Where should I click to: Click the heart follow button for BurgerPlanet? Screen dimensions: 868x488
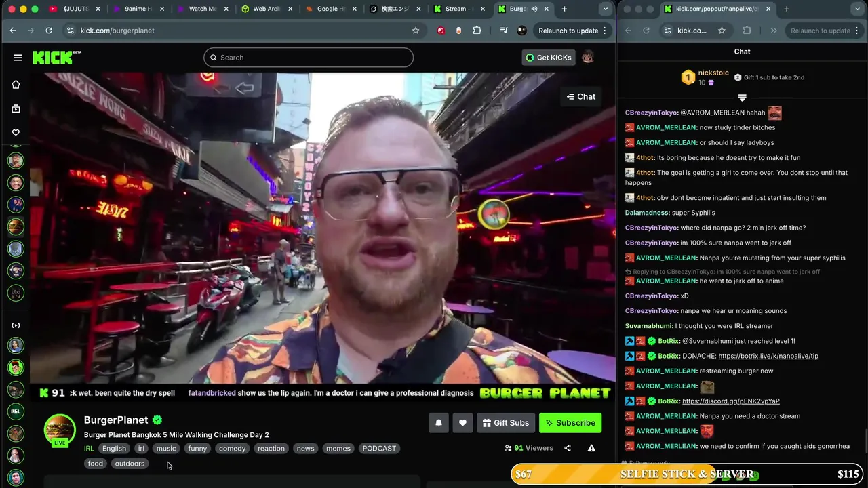[462, 423]
